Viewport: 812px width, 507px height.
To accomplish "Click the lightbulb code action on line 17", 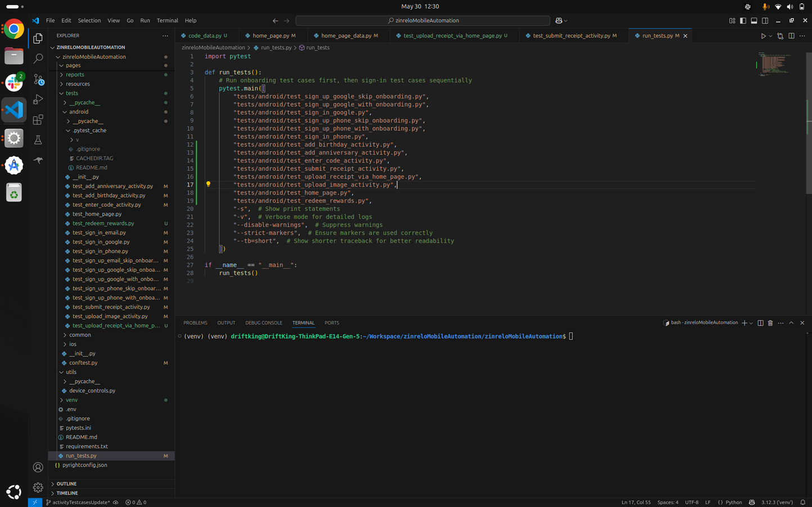I will pos(208,184).
